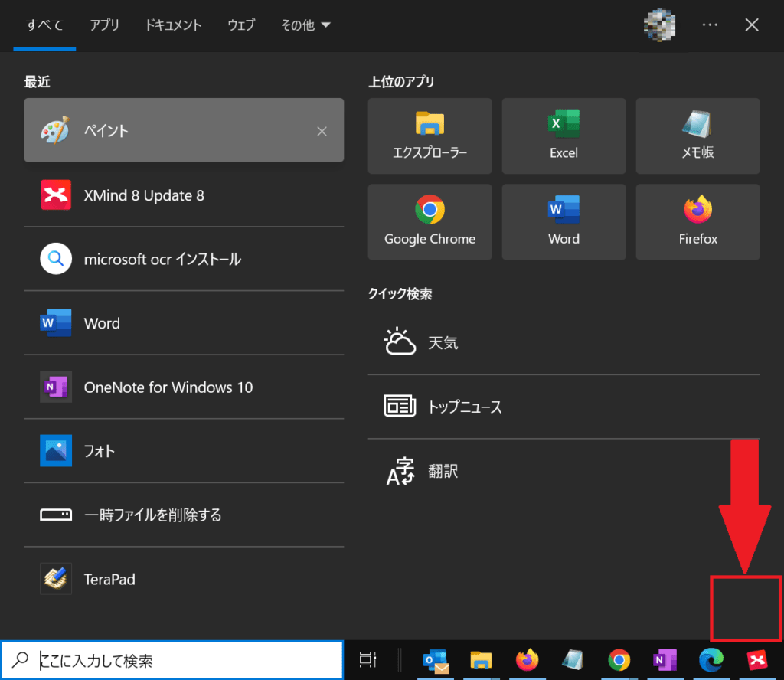The width and height of the screenshot is (784, 680).
Task: Expand the その他 dropdown
Action: point(305,25)
